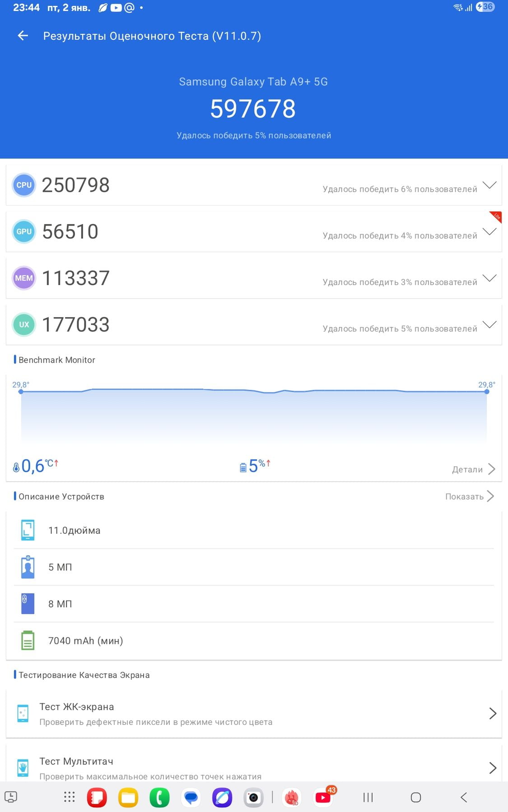The image size is (508, 812).
Task: Tap the Тестирование Качества Экрана heading
Action: [84, 675]
